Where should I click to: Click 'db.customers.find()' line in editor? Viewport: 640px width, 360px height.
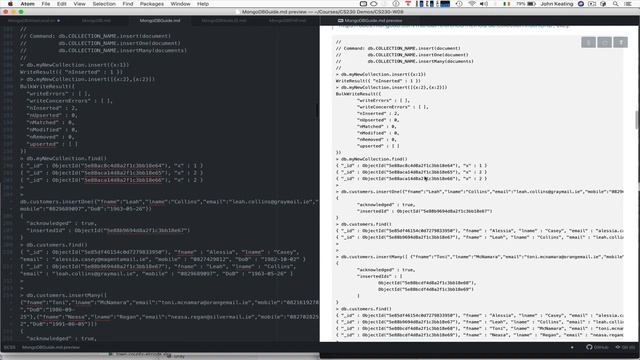[x=57, y=245]
